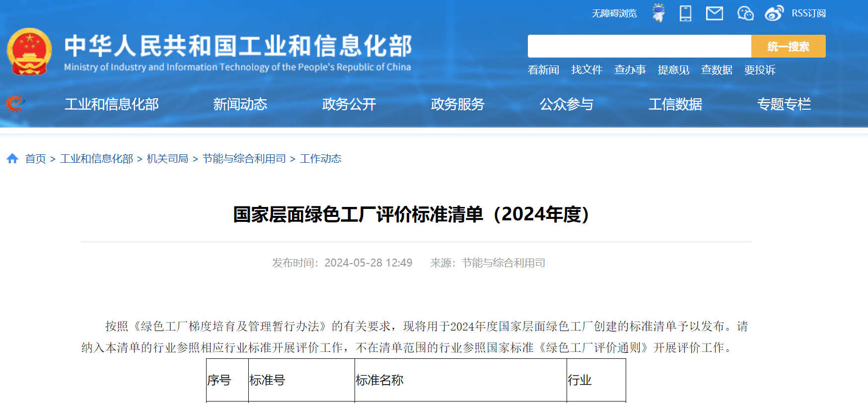Go to the 政务服务 navigation item
Screen dimensions: 868x403
[x=457, y=104]
